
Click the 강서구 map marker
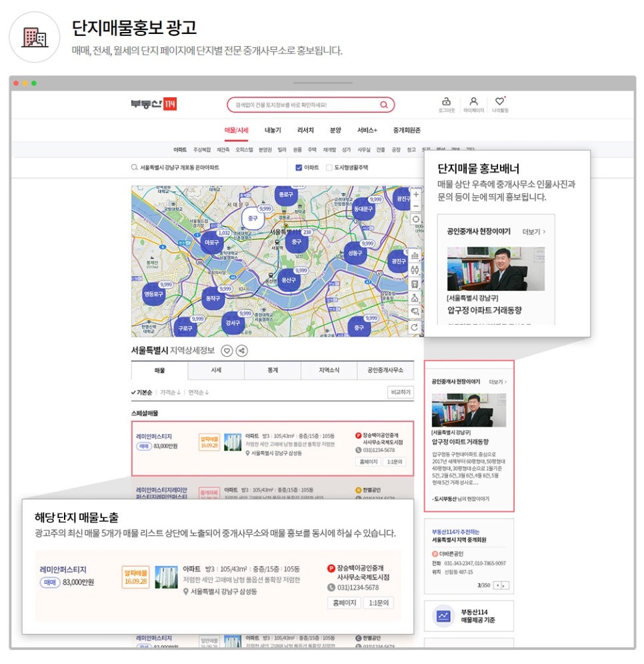click(x=233, y=323)
